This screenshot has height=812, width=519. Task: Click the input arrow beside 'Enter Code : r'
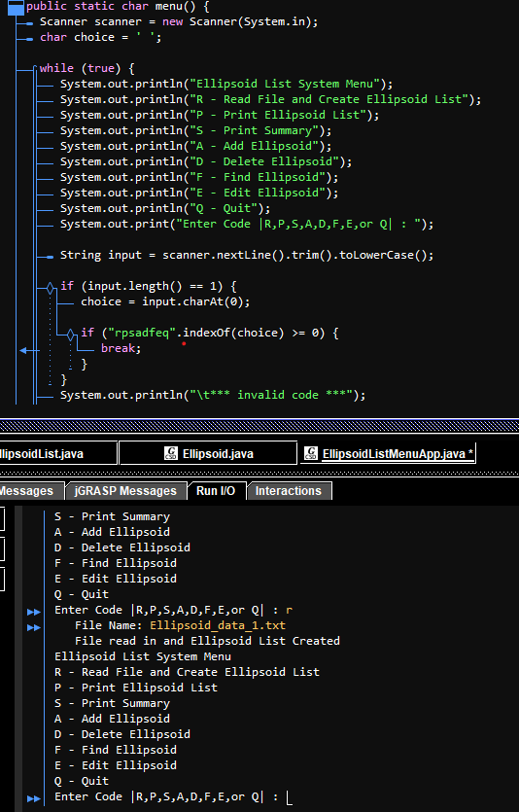[x=34, y=612]
